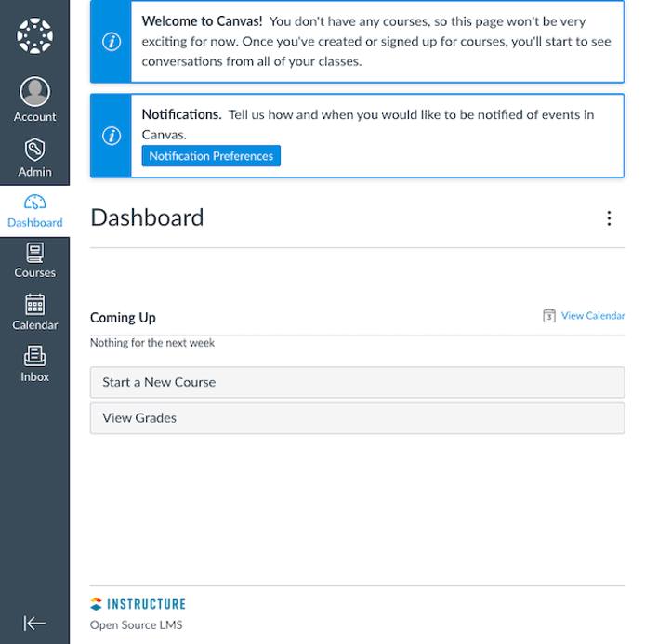Click the View Calendar link
Image resolution: width=645 pixels, height=644 pixels.
point(593,316)
